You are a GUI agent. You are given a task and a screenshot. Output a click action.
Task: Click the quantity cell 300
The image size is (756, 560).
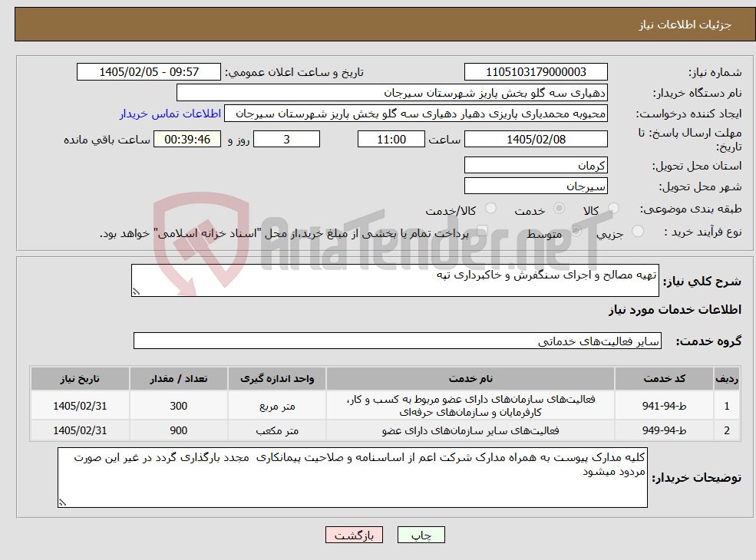pyautogui.click(x=178, y=406)
